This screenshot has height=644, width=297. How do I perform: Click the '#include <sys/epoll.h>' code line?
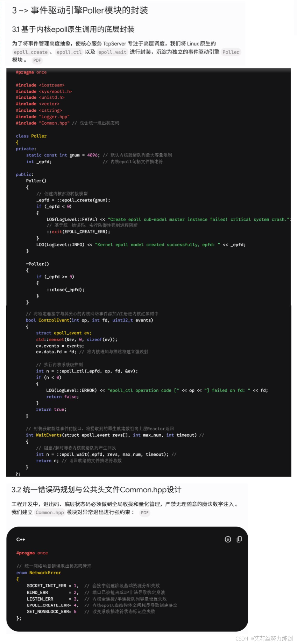pyautogui.click(x=44, y=91)
